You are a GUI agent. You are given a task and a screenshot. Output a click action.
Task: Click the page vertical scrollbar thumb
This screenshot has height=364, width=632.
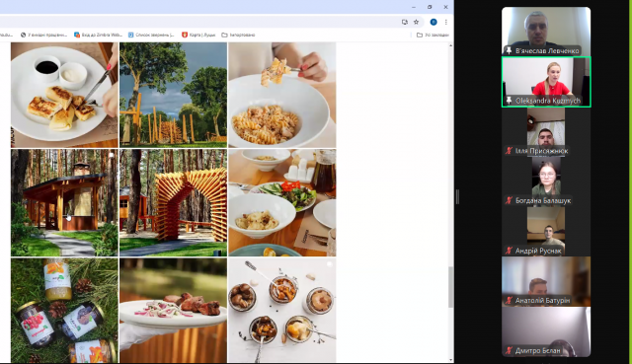(x=450, y=287)
